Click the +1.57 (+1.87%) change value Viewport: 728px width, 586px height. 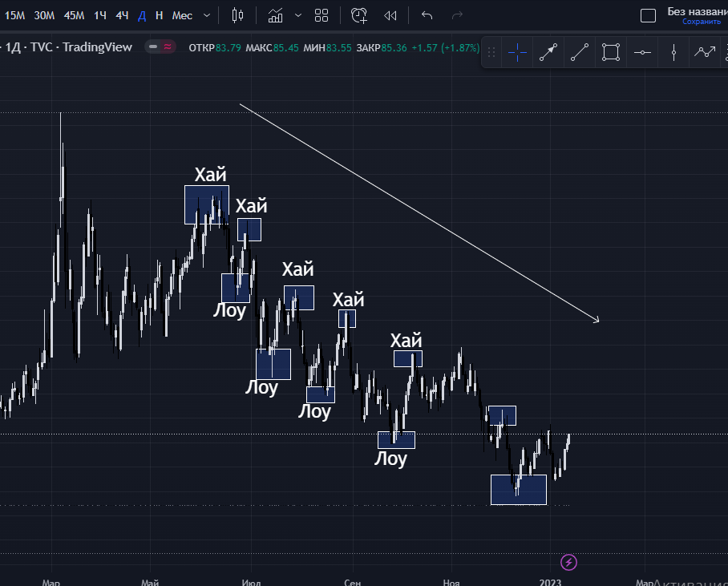point(445,48)
